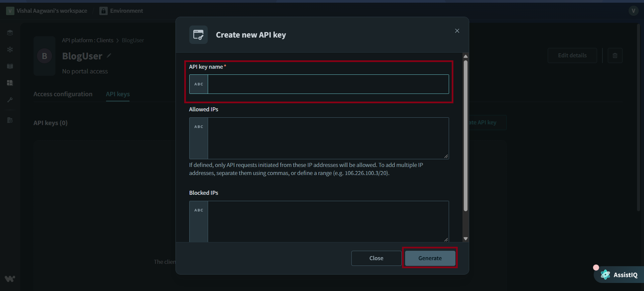Select the organization icon at sidebar bottom
644x291 pixels.
click(10, 120)
